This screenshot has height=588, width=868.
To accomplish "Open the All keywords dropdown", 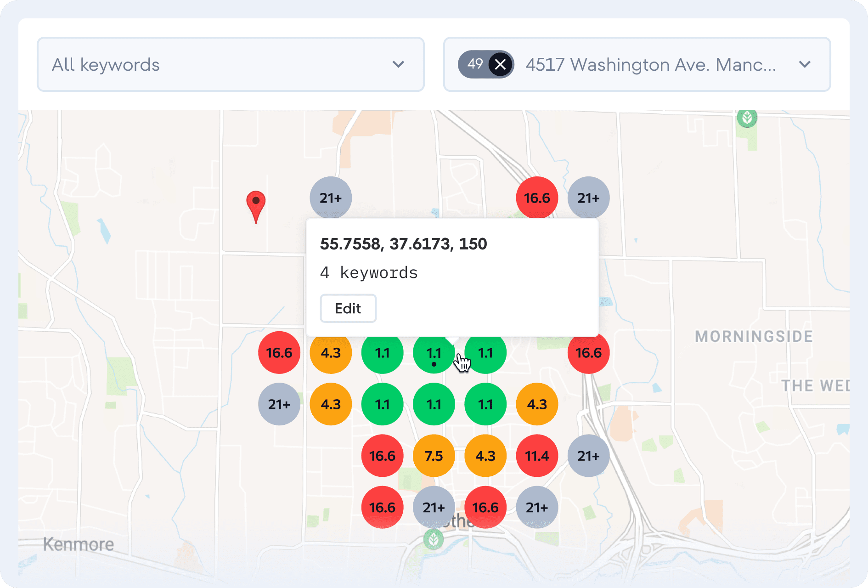I will (x=231, y=64).
